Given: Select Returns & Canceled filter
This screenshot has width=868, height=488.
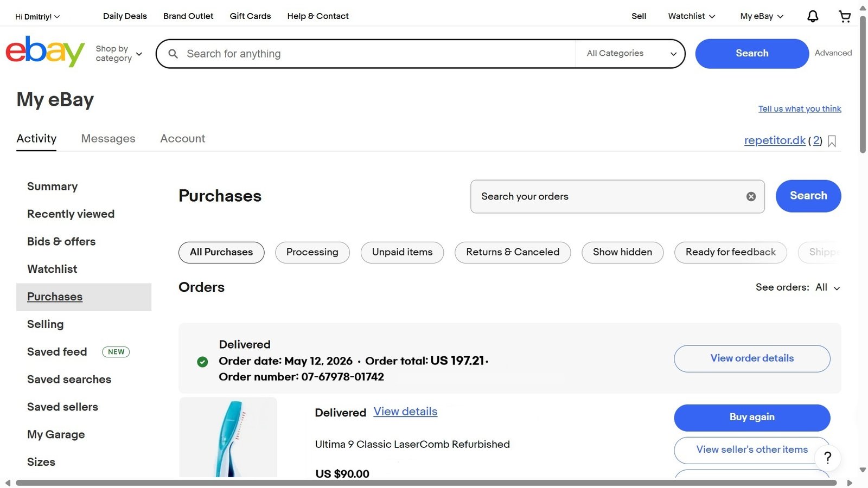Looking at the screenshot, I should 513,252.
